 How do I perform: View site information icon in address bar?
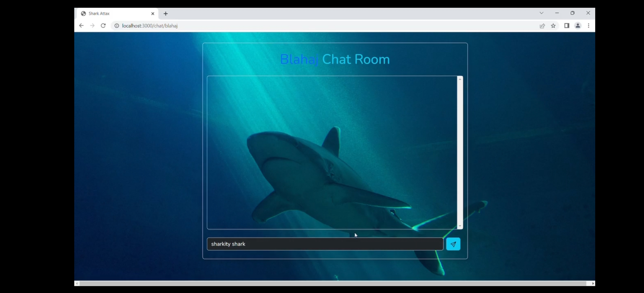117,26
